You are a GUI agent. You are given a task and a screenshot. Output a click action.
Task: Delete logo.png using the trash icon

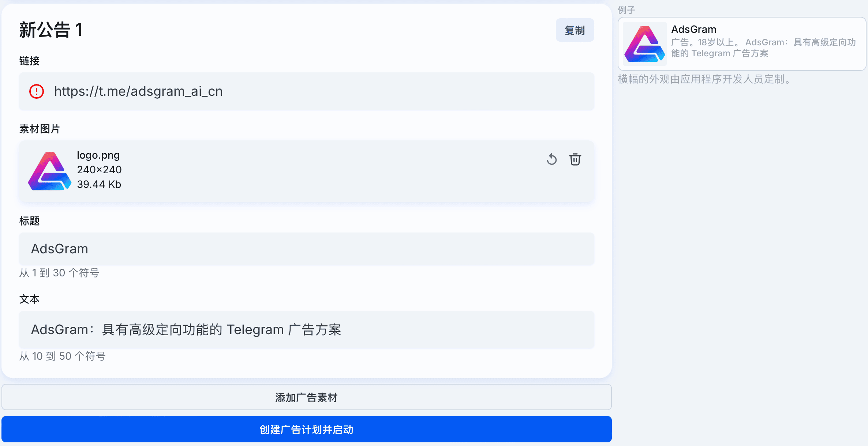574,159
